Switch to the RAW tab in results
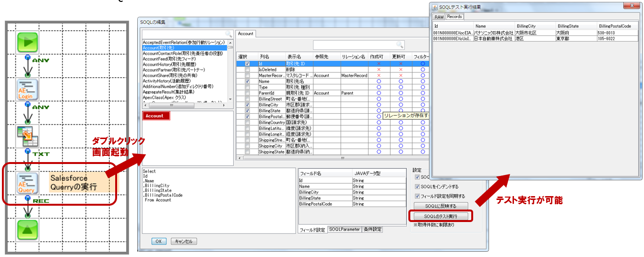Image resolution: width=644 pixels, height=257 pixels. 439,17
